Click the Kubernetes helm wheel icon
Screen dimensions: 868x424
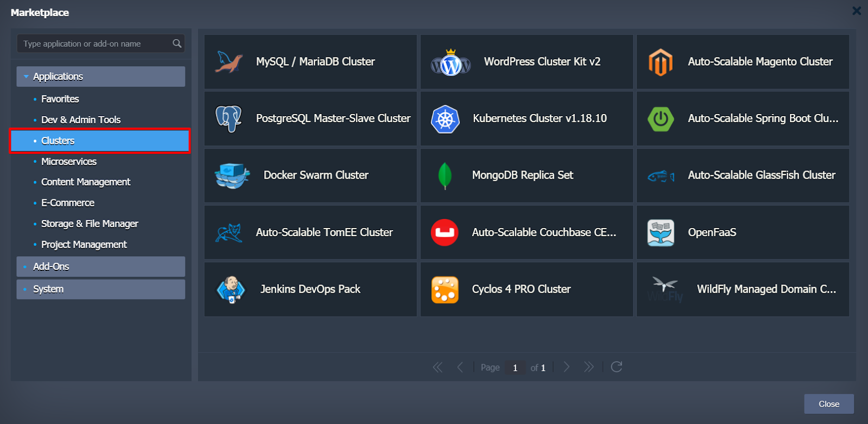pos(445,119)
